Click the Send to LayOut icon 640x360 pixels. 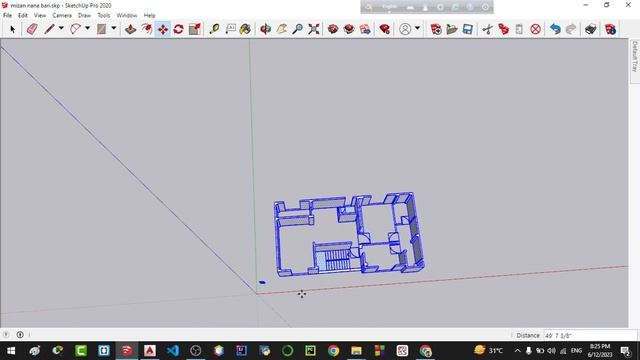click(365, 29)
